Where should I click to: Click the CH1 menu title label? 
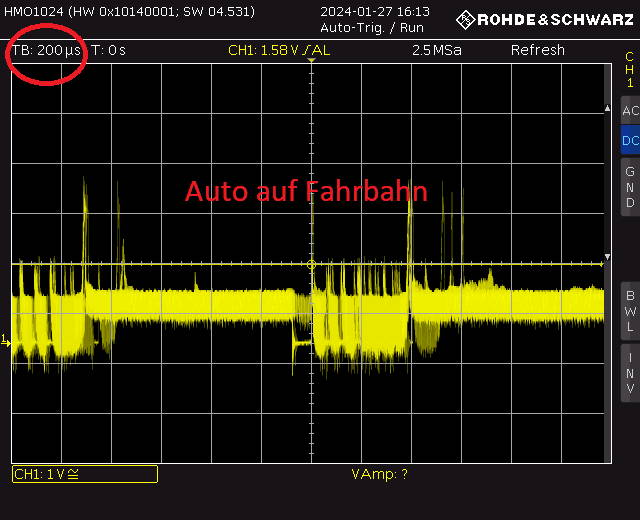click(x=630, y=69)
